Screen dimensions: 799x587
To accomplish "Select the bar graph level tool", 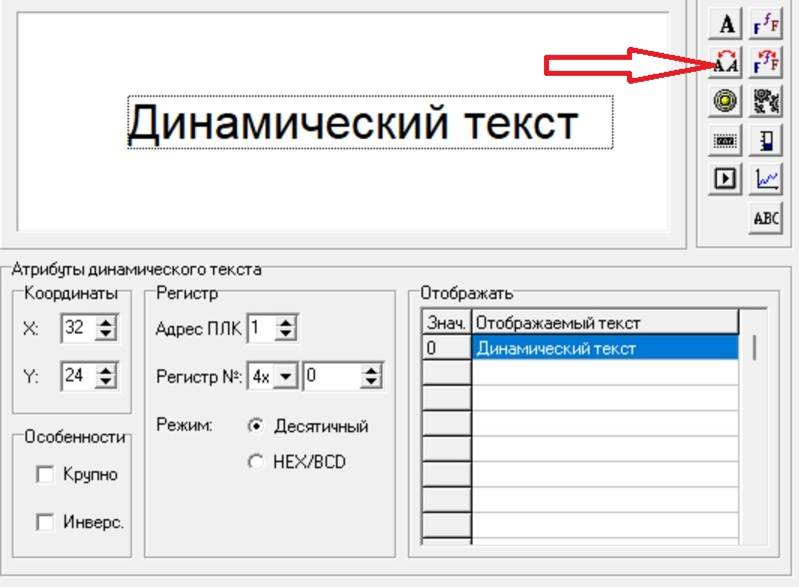I will [766, 140].
